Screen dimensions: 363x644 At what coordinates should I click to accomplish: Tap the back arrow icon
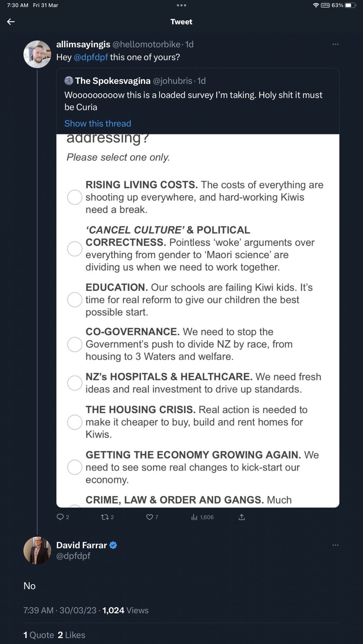click(11, 22)
